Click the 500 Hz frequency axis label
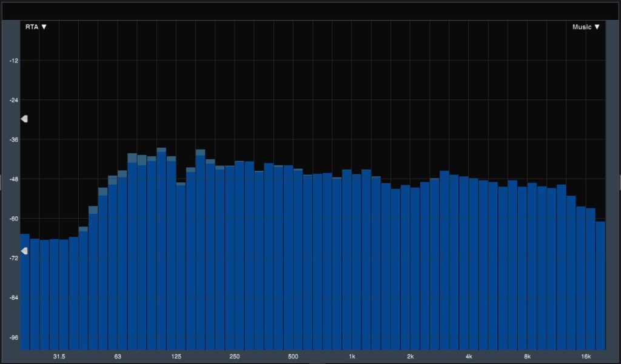621x364 pixels. click(293, 356)
